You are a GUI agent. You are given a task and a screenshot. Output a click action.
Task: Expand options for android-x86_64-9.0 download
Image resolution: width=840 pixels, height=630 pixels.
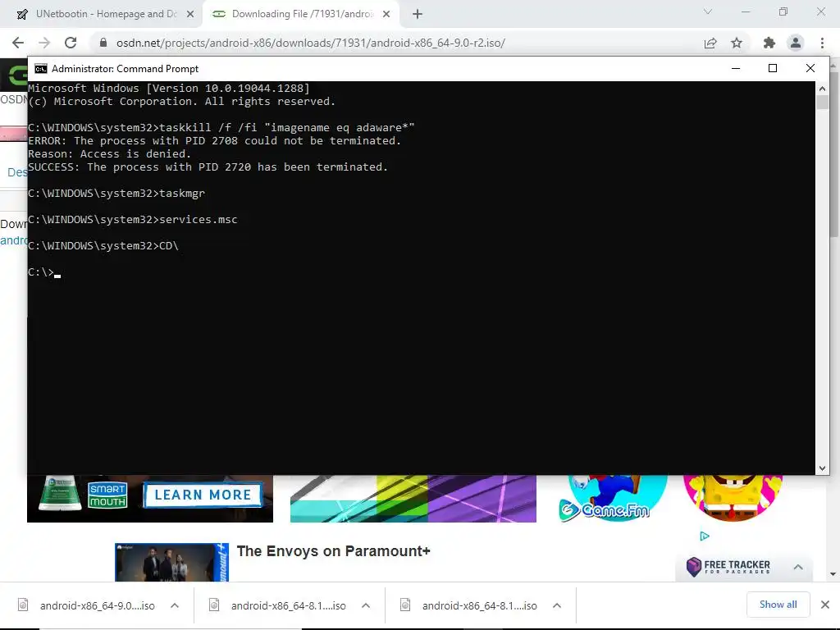[175, 605]
